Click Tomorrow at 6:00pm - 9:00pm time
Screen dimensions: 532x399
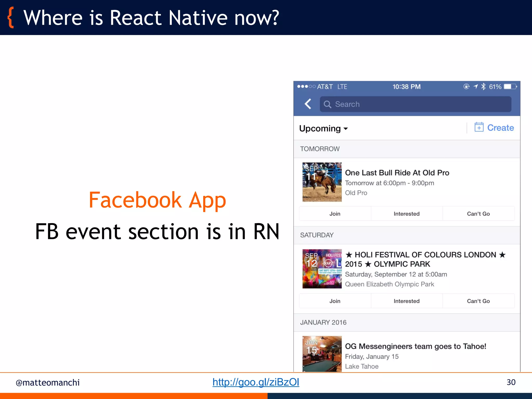389,183
